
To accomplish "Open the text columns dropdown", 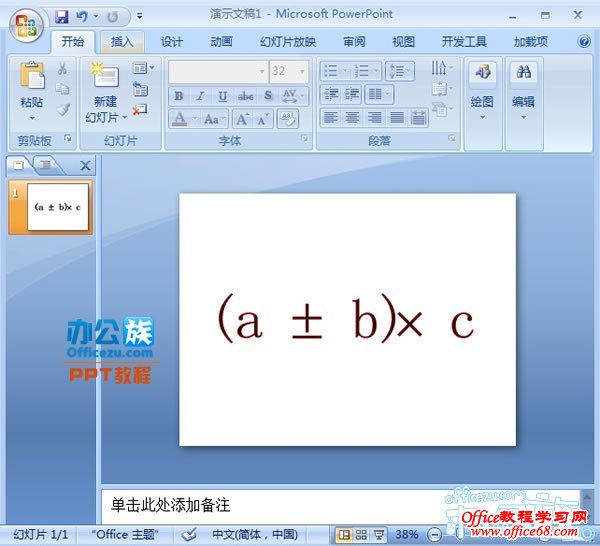I will (379, 94).
